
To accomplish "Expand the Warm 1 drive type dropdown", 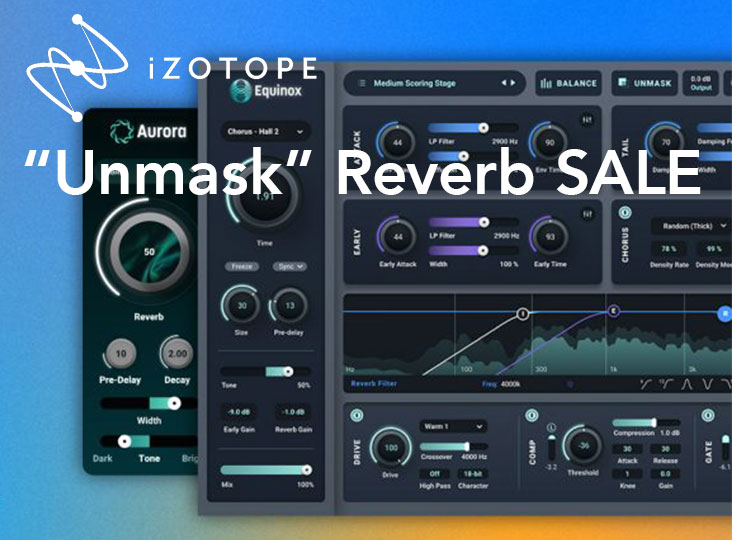I will tap(453, 426).
